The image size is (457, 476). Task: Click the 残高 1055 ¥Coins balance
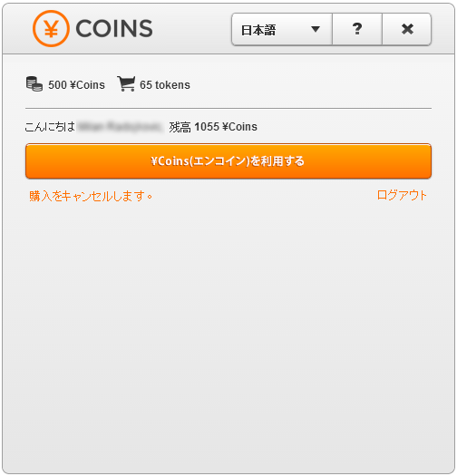(x=213, y=127)
